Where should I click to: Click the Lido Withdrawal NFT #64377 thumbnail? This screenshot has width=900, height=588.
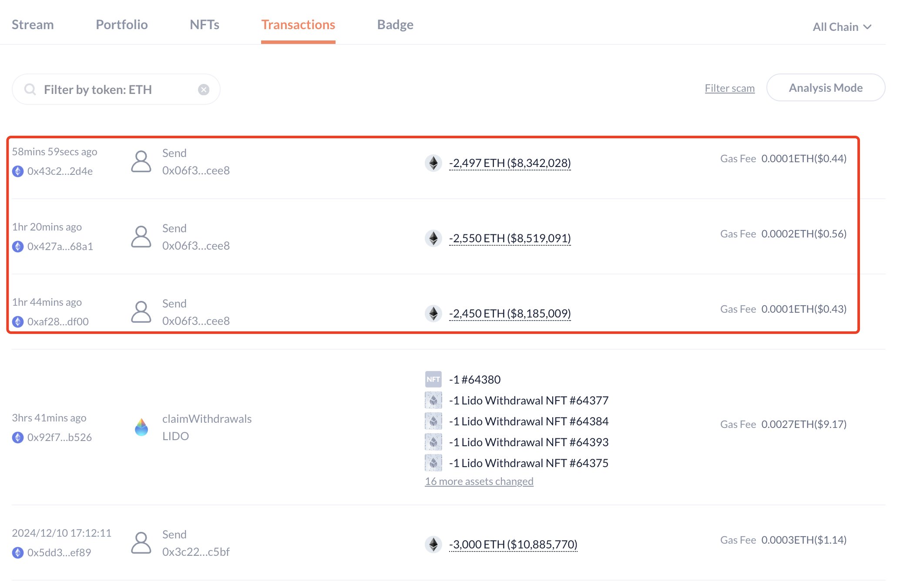(x=433, y=400)
